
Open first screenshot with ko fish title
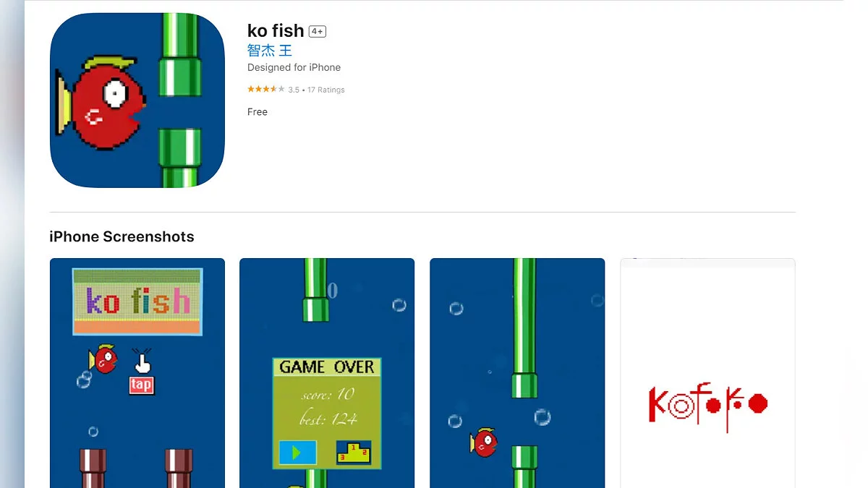coord(137,373)
